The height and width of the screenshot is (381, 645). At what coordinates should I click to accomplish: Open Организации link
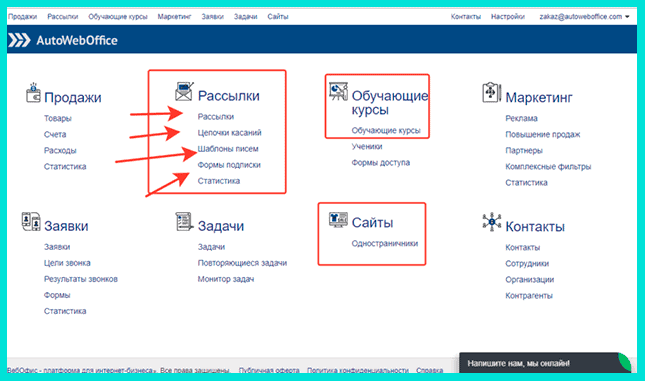pyautogui.click(x=530, y=280)
